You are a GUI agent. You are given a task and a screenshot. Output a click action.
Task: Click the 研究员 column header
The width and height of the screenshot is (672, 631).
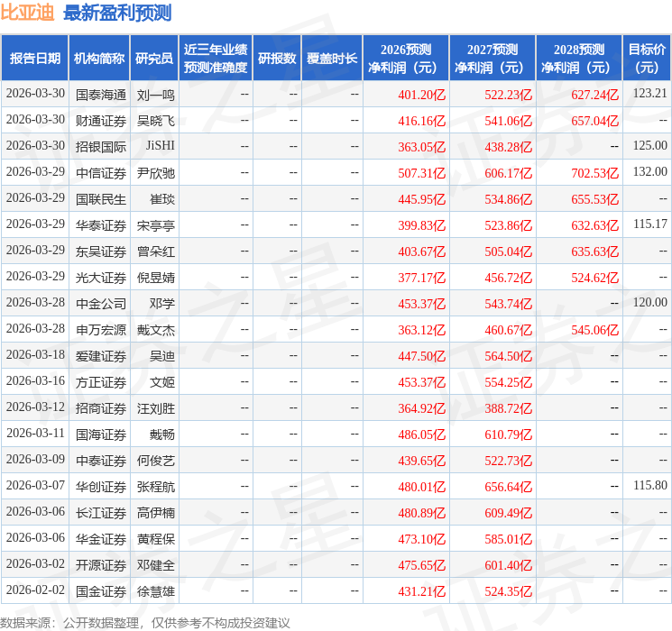(x=154, y=59)
